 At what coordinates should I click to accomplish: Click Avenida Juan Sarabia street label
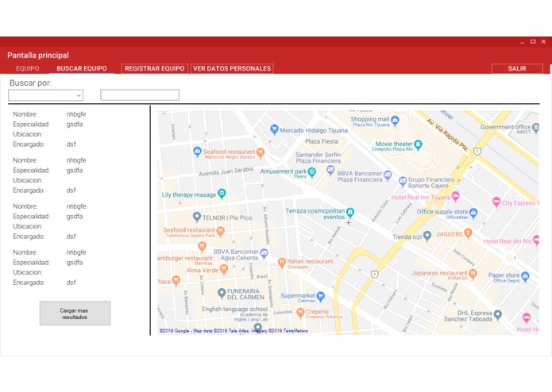(x=226, y=171)
